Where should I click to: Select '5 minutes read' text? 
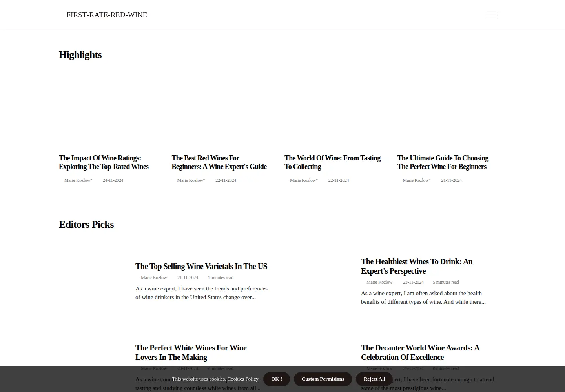pyautogui.click(x=446, y=282)
